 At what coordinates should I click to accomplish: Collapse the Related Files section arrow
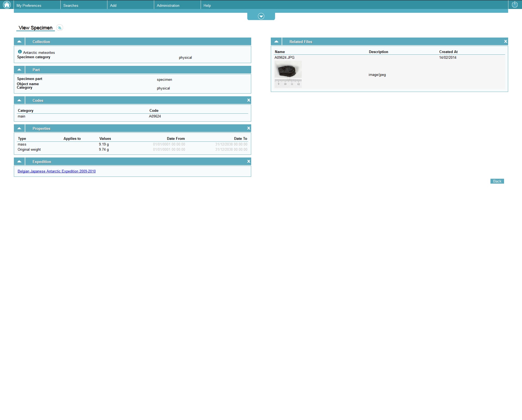(x=276, y=42)
